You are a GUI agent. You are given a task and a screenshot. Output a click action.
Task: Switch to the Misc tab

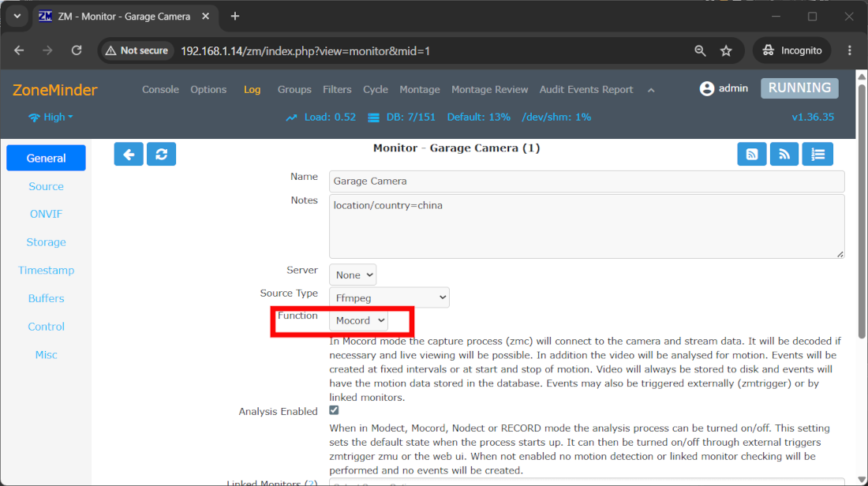[46, 355]
